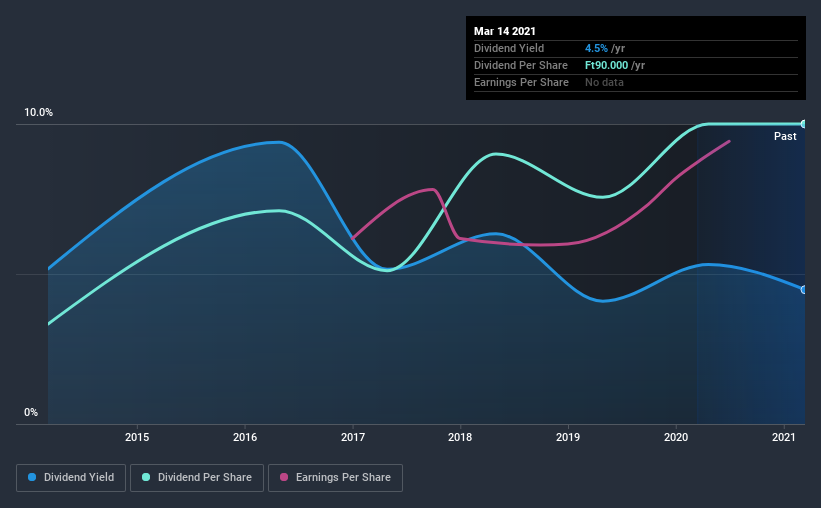Image resolution: width=821 pixels, height=508 pixels.
Task: Click the 2019 x-axis label
Action: pos(568,437)
